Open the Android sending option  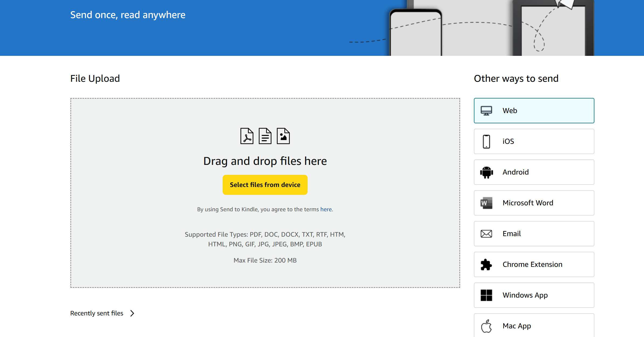click(534, 172)
